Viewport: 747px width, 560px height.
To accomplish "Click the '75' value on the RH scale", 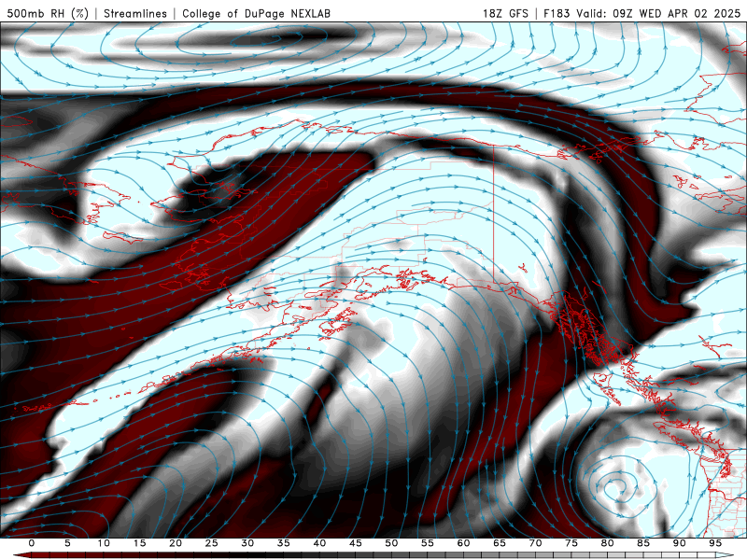I will (x=571, y=543).
